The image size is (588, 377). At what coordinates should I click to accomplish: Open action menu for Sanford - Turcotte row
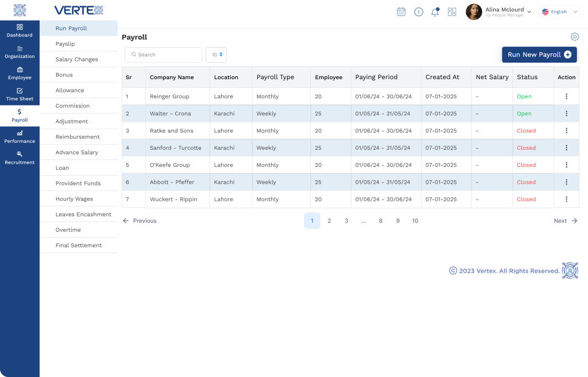pos(566,147)
